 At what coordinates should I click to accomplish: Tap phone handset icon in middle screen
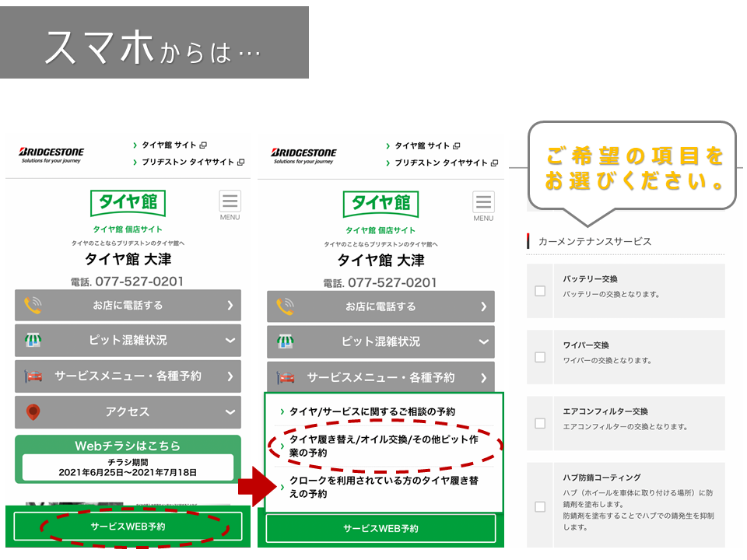[x=286, y=306]
